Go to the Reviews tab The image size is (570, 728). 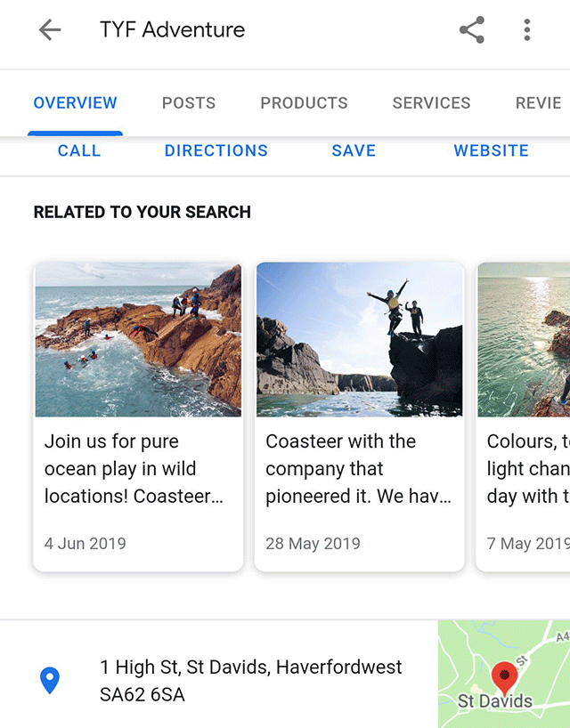[x=538, y=103]
